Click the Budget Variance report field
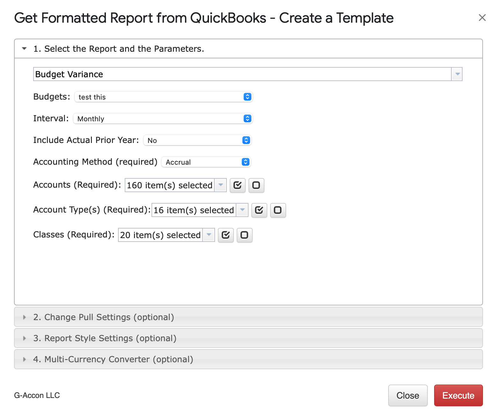 point(242,74)
